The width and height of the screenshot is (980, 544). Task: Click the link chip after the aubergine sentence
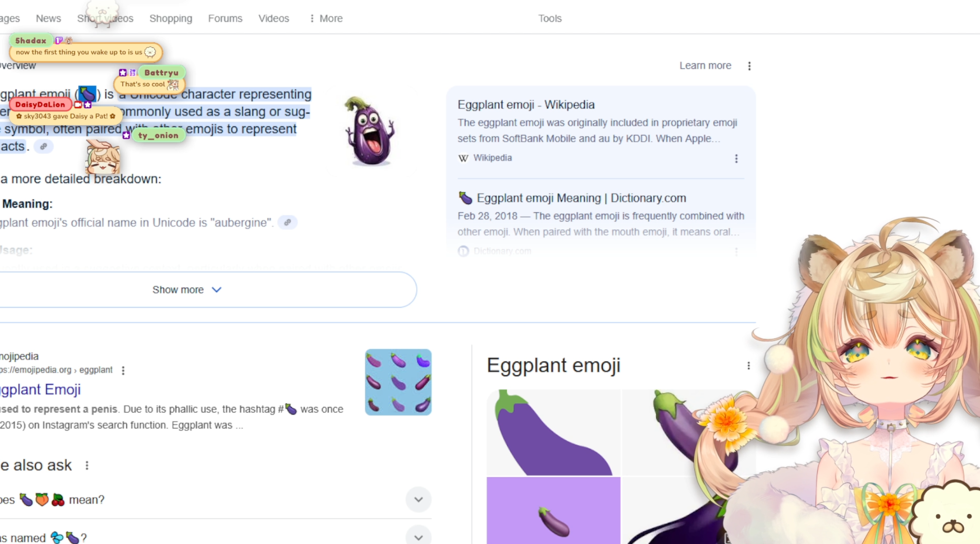point(287,223)
